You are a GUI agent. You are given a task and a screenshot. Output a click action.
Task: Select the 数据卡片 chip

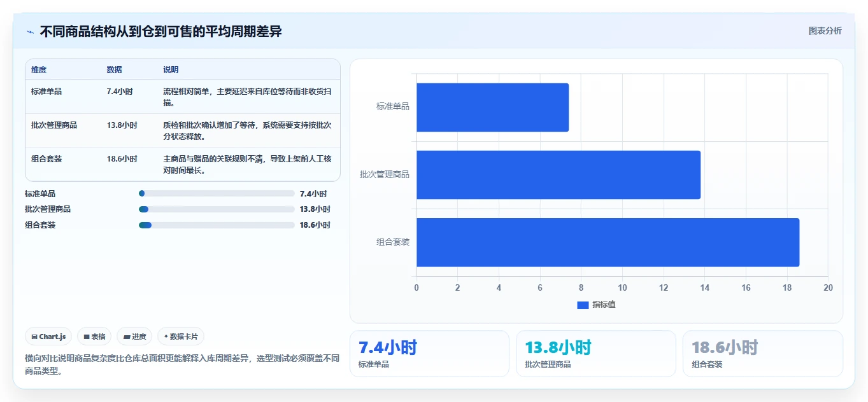coord(181,336)
